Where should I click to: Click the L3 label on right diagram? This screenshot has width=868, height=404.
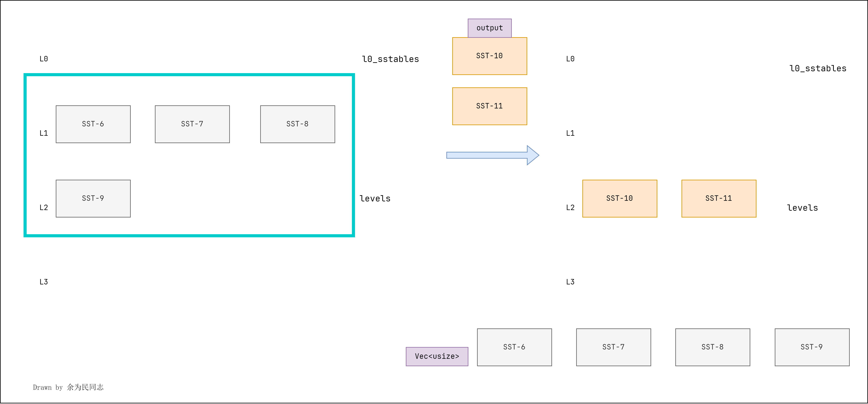[570, 282]
